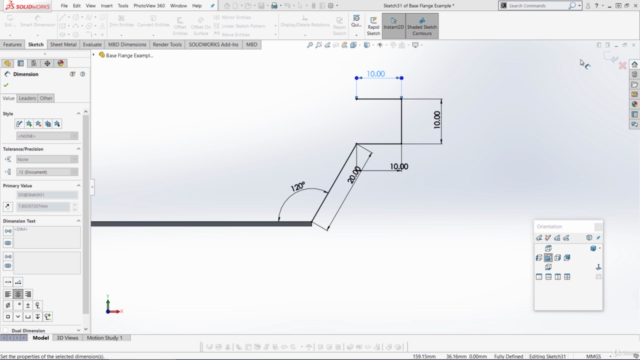Click the Rapid Sketch tool
Image resolution: width=640 pixels, height=360 pixels.
(x=373, y=26)
